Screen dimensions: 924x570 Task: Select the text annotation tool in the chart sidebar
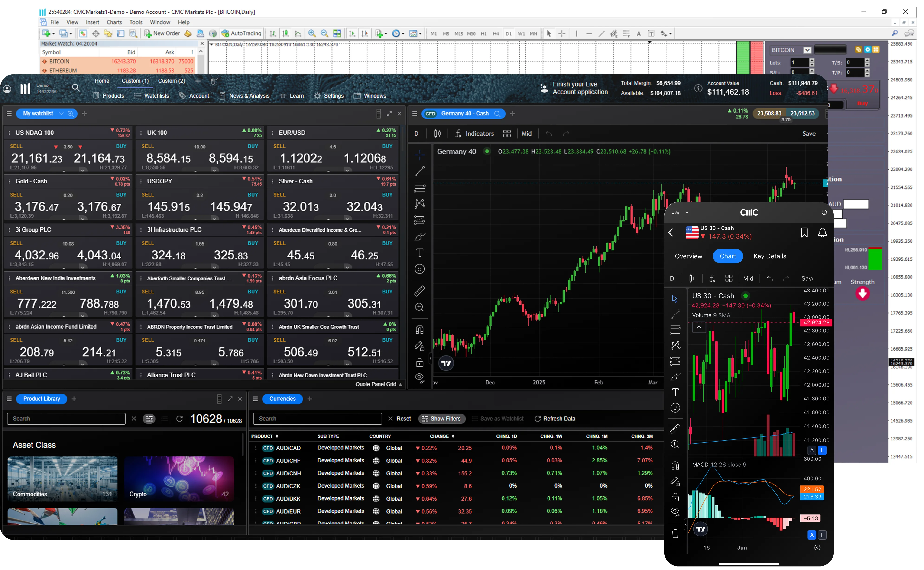[419, 252]
